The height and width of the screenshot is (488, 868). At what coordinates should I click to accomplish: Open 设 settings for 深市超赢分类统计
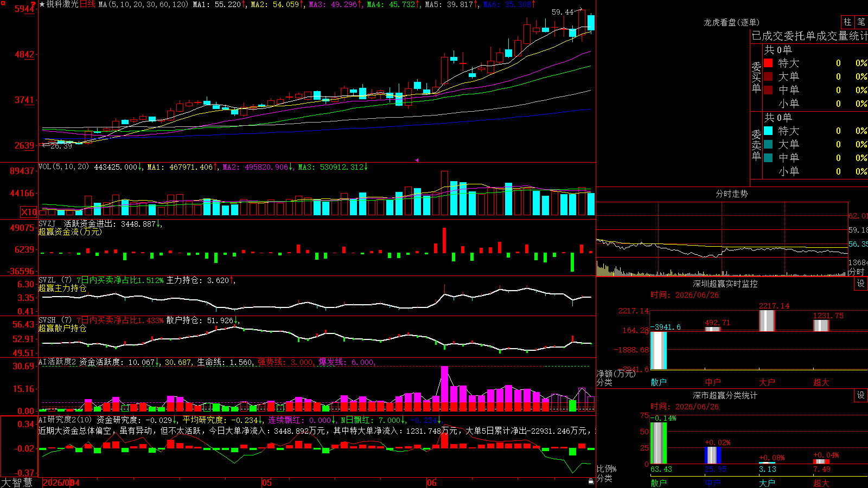tap(861, 395)
